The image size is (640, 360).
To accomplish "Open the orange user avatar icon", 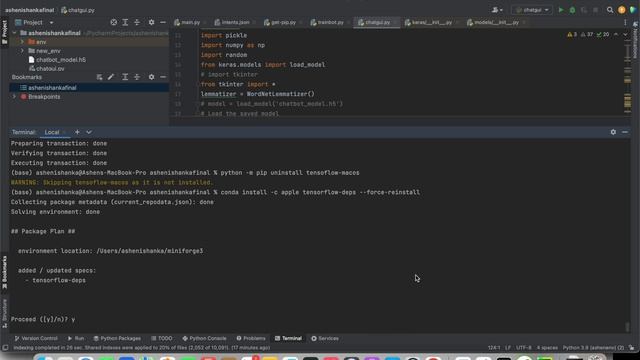I will [622, 10].
